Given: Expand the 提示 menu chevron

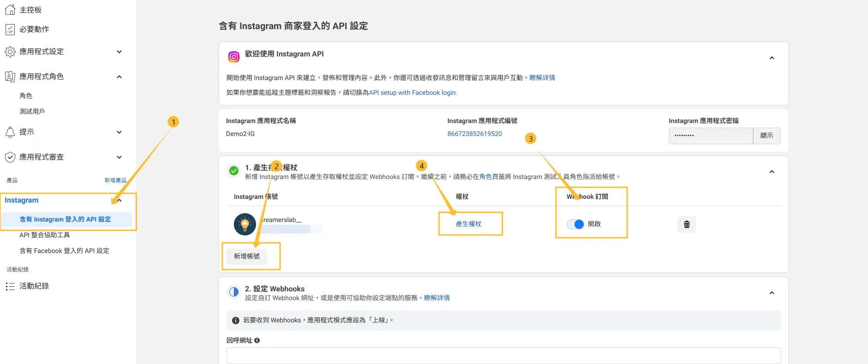Looking at the screenshot, I should 119,132.
